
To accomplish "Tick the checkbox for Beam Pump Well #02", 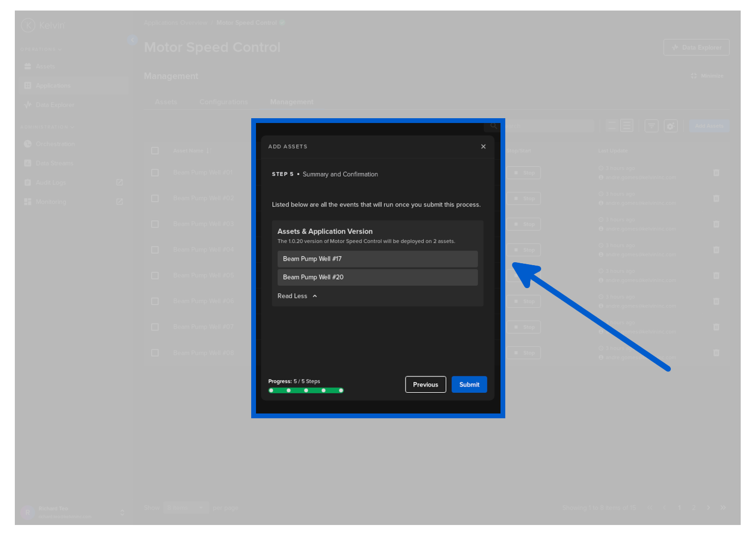I will (155, 198).
